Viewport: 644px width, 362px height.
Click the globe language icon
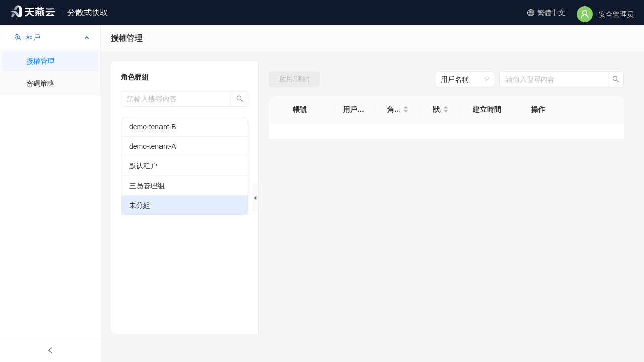point(531,13)
